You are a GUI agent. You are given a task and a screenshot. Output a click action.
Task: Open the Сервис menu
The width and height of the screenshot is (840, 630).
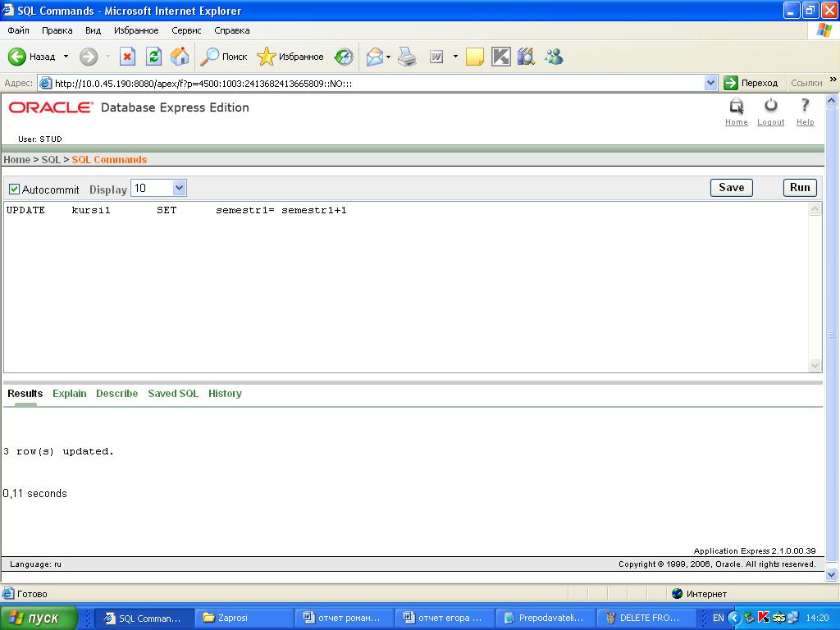pyautogui.click(x=186, y=30)
